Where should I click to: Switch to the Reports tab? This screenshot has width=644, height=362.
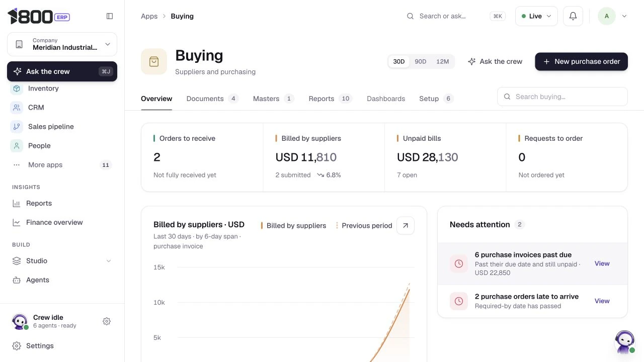click(x=331, y=99)
